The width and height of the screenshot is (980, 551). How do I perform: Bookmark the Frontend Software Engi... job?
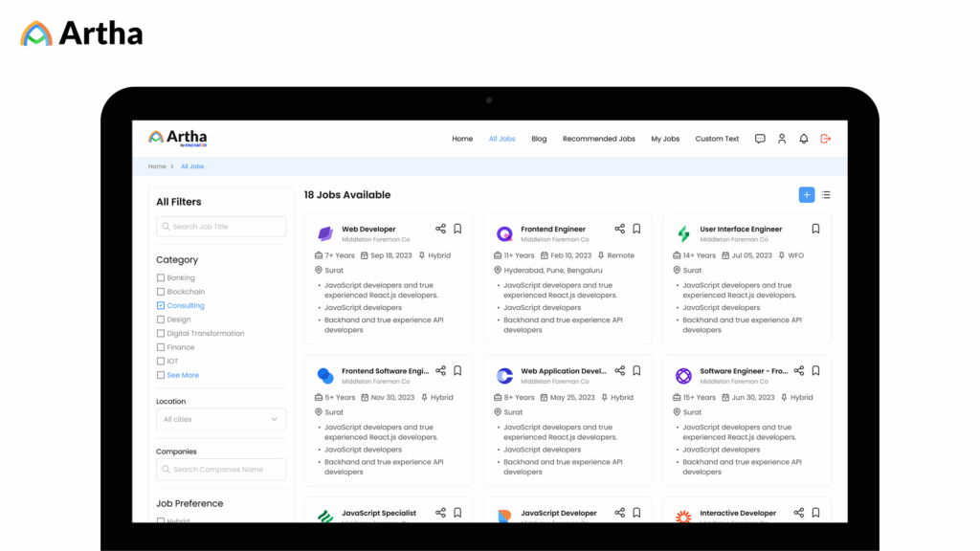[x=457, y=370]
